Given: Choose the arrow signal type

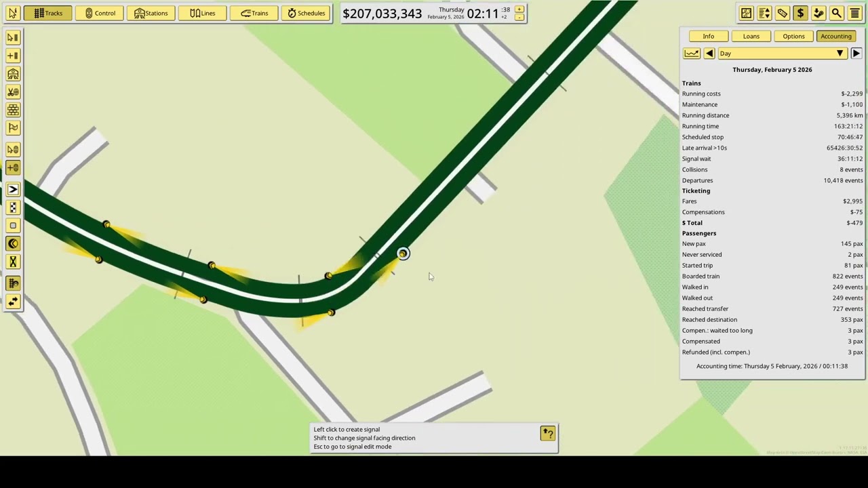Looking at the screenshot, I should [x=13, y=190].
